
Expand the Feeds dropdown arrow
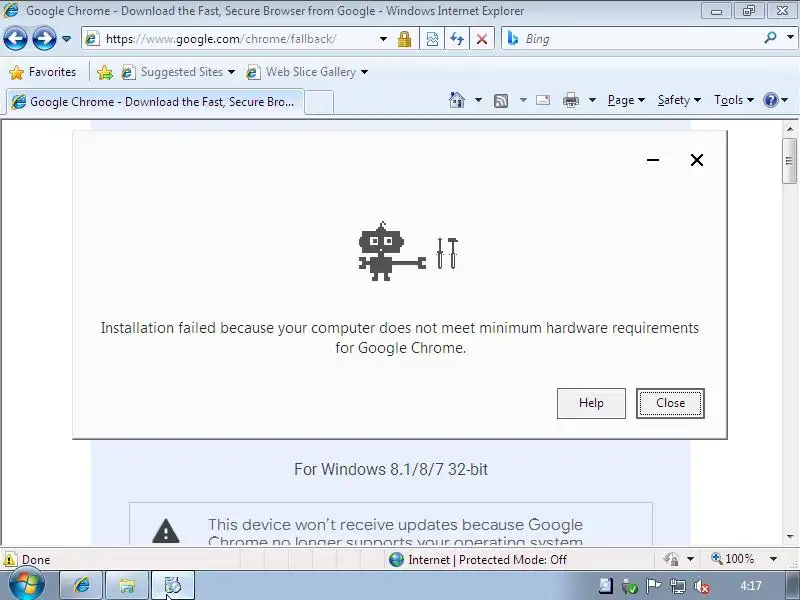(523, 100)
